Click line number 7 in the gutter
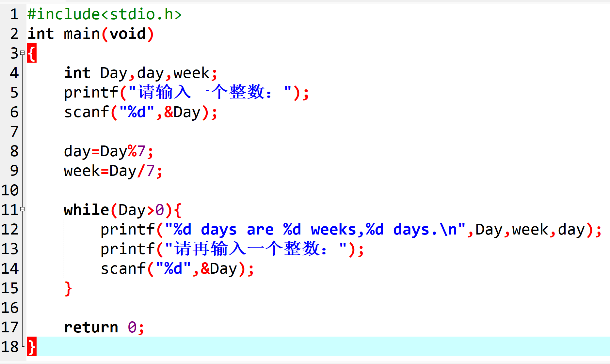The image size is (610, 364). click(14, 131)
